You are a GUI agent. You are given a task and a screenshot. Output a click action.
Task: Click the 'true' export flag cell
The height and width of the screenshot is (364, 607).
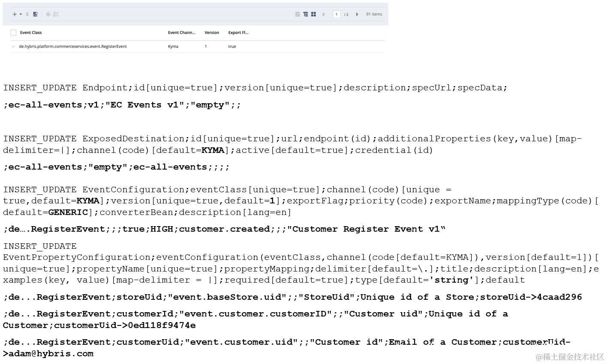coord(232,46)
